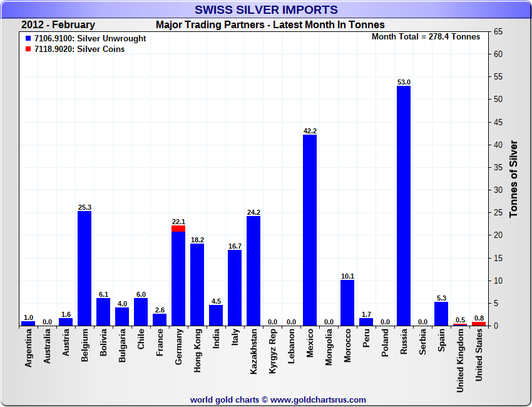532x407 pixels.
Task: Click the Belgium bar labeled 25.3
Action: click(x=84, y=269)
